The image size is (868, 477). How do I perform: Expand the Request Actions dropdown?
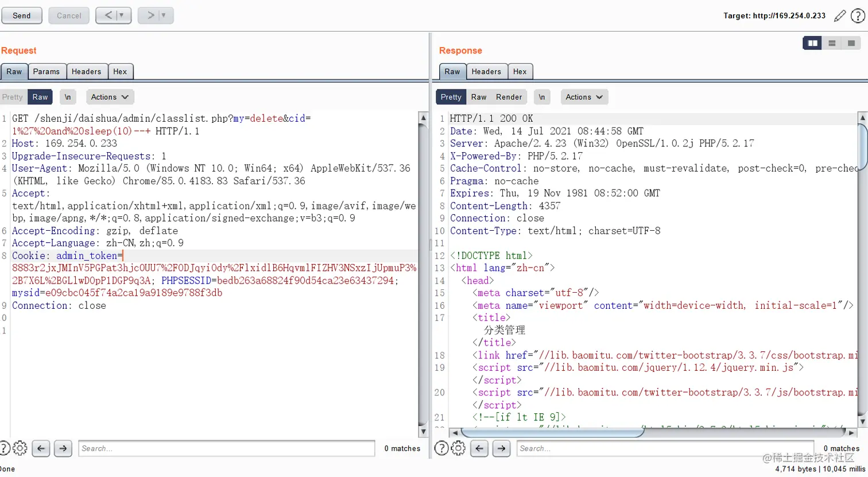tap(110, 97)
